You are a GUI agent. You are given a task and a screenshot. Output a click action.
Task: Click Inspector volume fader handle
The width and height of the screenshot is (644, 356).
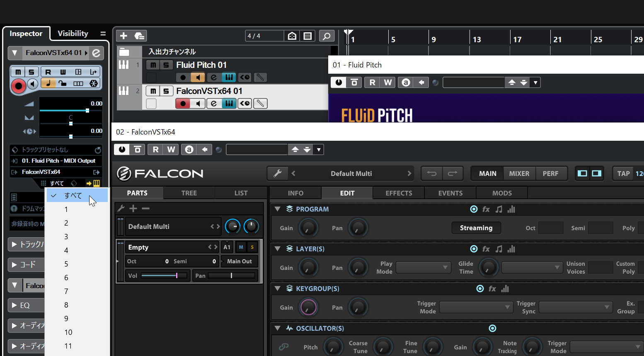pos(87,111)
